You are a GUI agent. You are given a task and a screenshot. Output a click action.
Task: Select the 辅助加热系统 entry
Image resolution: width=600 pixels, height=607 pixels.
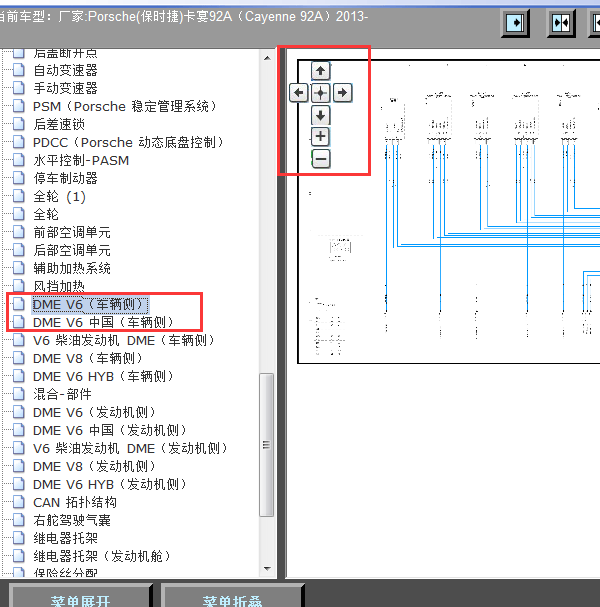coord(72,268)
